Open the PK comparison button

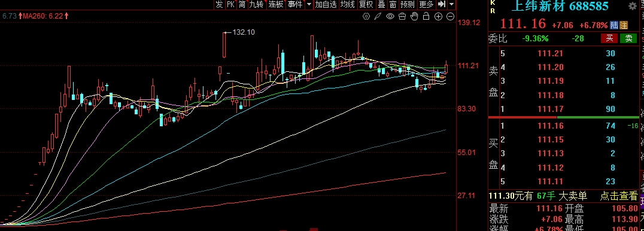231,5
